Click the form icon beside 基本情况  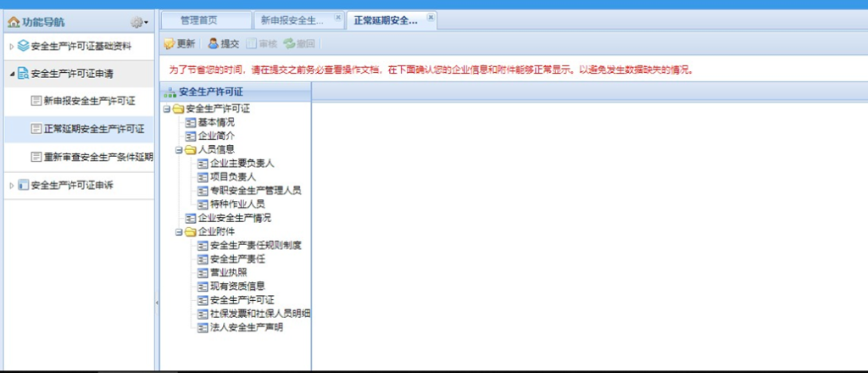click(191, 123)
